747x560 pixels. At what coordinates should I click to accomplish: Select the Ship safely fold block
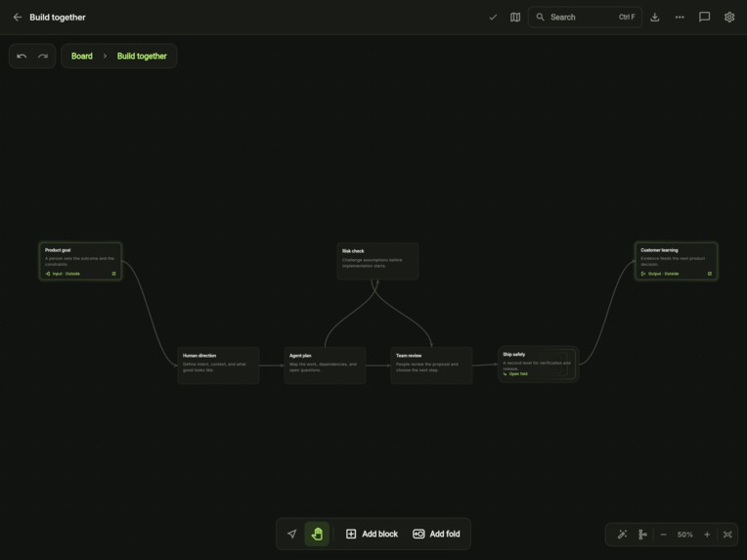pyautogui.click(x=539, y=365)
